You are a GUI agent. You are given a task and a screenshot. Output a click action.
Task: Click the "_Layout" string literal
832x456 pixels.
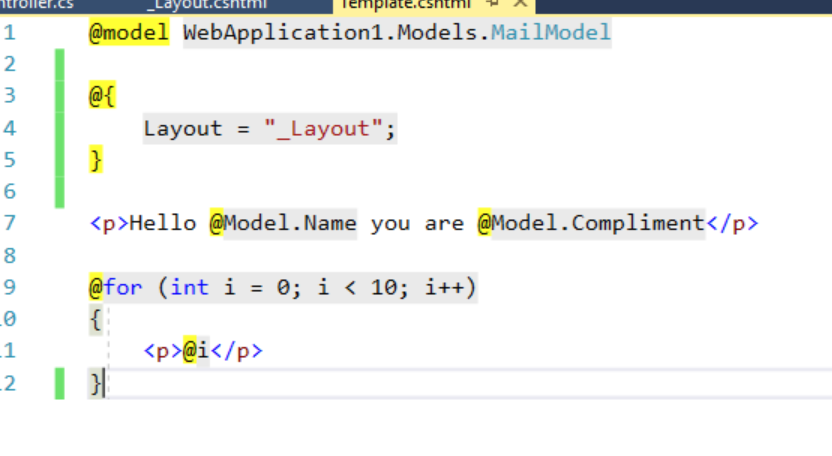point(323,128)
